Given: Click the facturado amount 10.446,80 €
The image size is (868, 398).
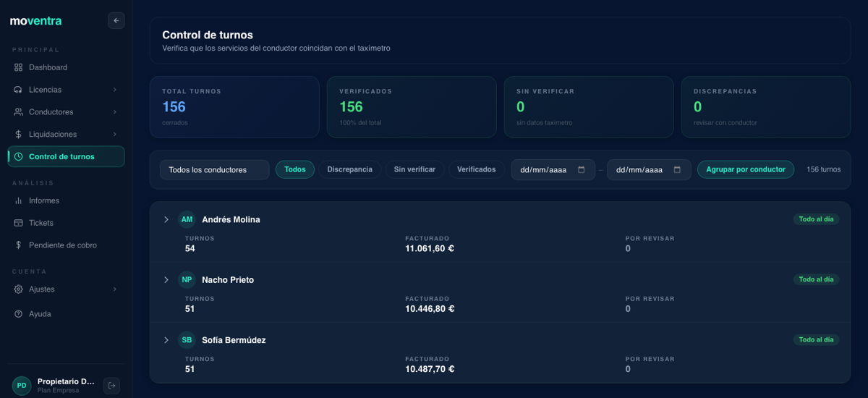Looking at the screenshot, I should coord(430,309).
